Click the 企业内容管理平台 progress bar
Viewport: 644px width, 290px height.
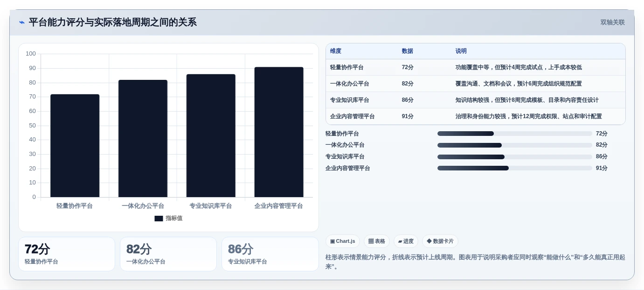pos(515,168)
